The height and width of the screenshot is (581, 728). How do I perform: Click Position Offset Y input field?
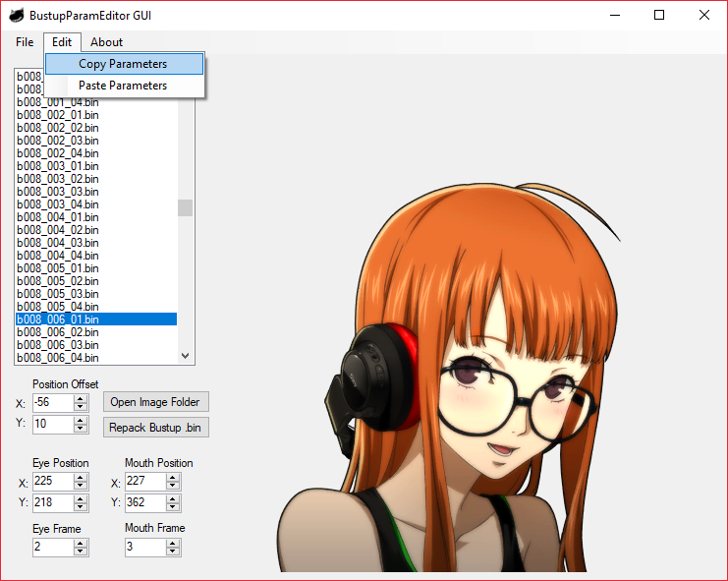point(53,424)
